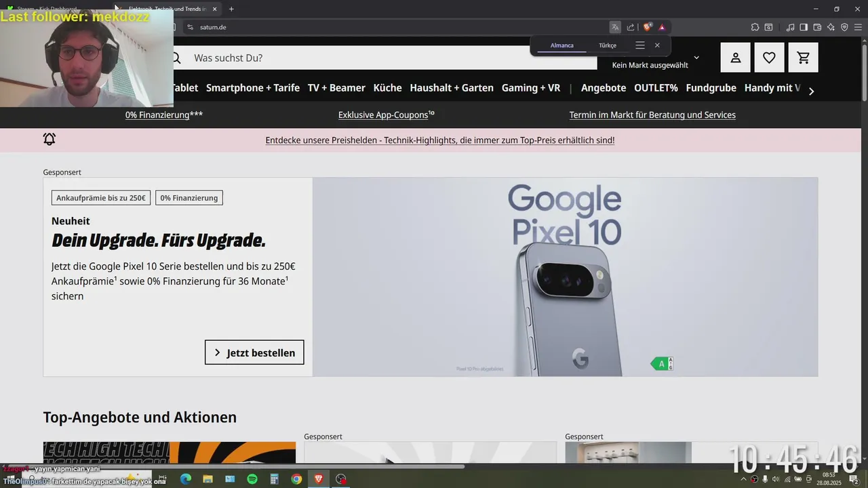Open the Brave VPN shield icon
The height and width of the screenshot is (488, 868).
coord(844,27)
